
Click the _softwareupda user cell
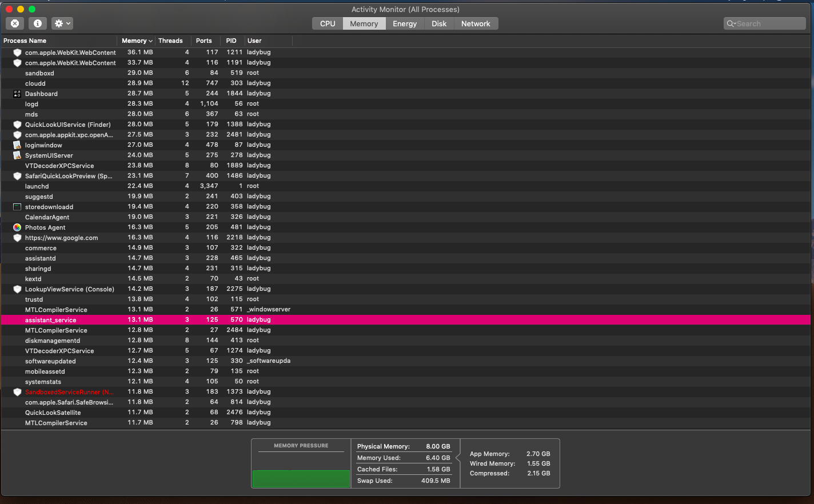269,361
